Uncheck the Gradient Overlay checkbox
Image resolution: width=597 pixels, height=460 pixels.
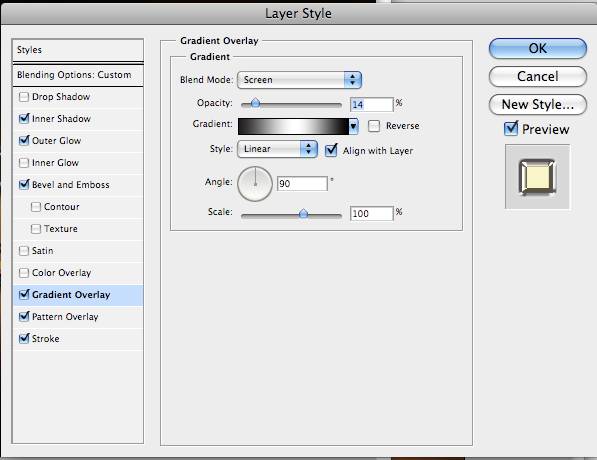click(x=24, y=295)
